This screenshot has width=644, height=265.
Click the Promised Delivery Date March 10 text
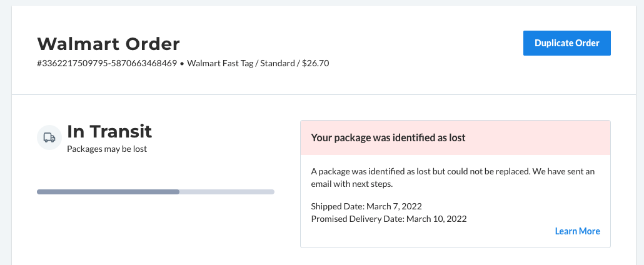[x=389, y=219]
